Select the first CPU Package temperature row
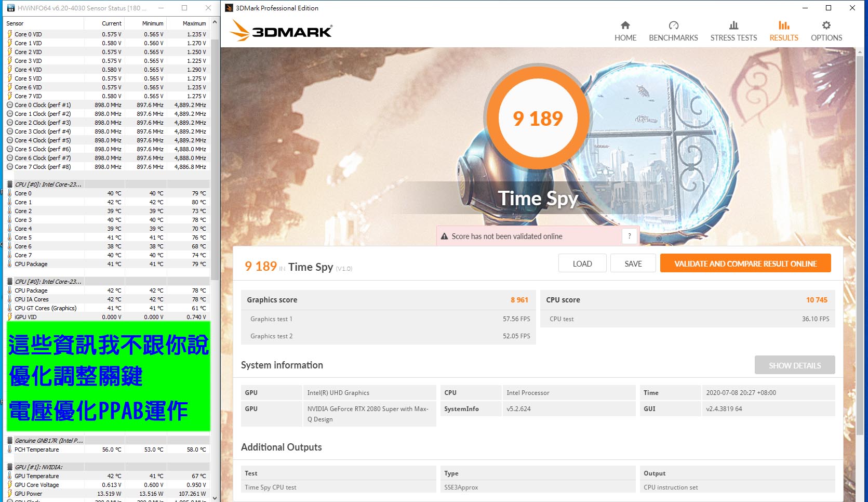The width and height of the screenshot is (868, 502). [x=107, y=264]
